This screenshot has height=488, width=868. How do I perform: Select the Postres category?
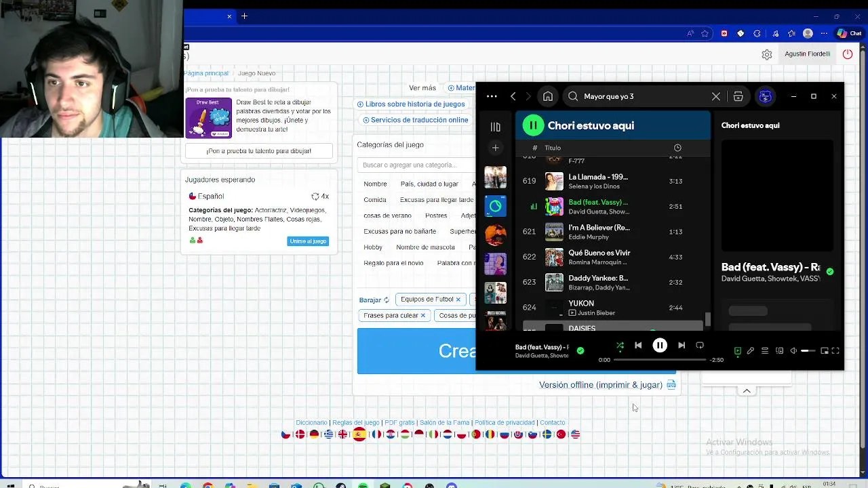point(436,216)
